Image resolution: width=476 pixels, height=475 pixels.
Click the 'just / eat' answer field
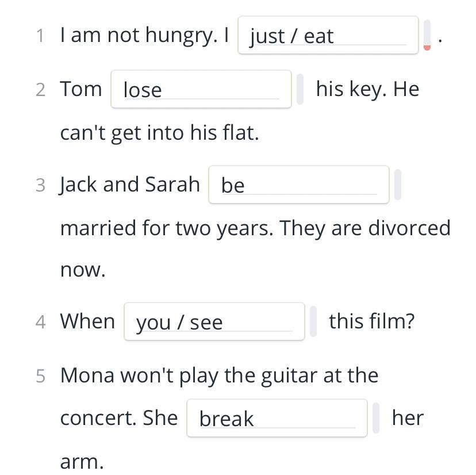click(328, 36)
